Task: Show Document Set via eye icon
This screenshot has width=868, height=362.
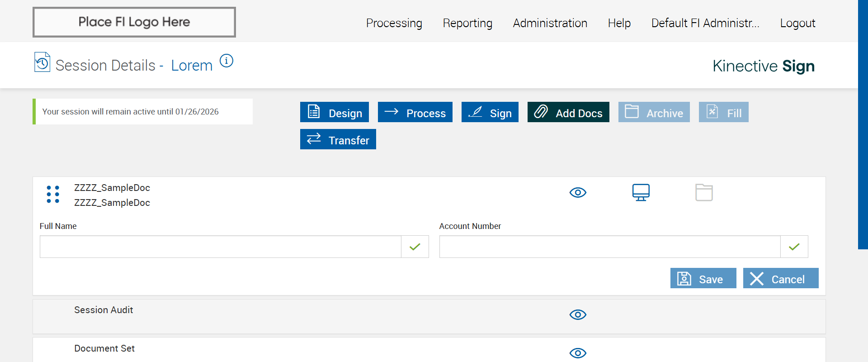Action: click(578, 353)
